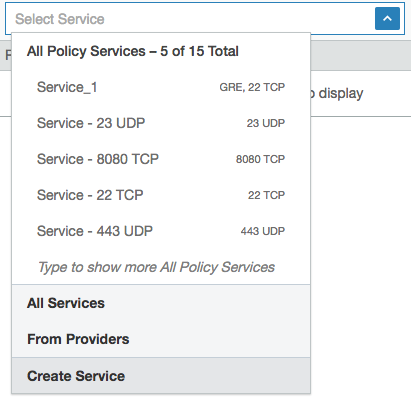411x400 pixels.
Task: Choose the Service_1 option
Action: point(161,87)
